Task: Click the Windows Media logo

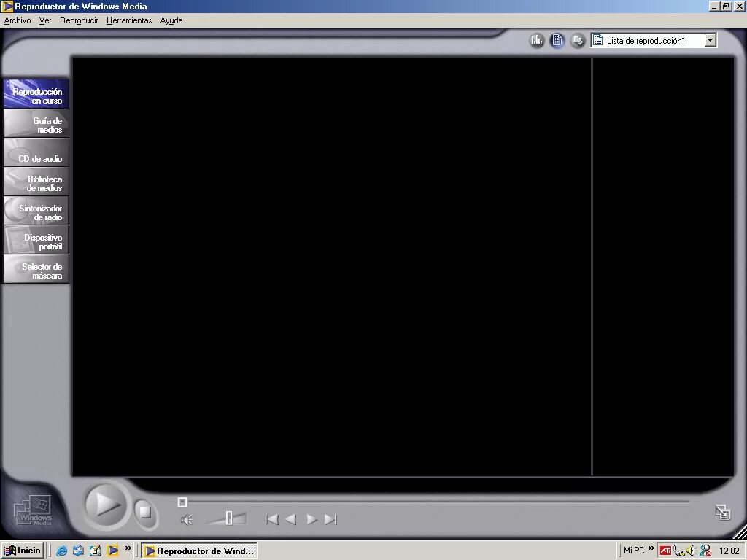Action: 34,511
